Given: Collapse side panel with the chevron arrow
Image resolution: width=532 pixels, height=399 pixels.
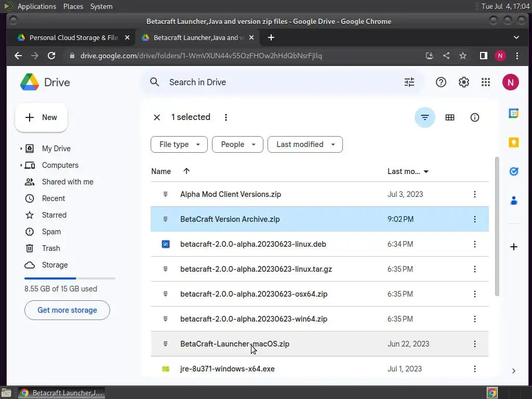Looking at the screenshot, I should (514, 371).
